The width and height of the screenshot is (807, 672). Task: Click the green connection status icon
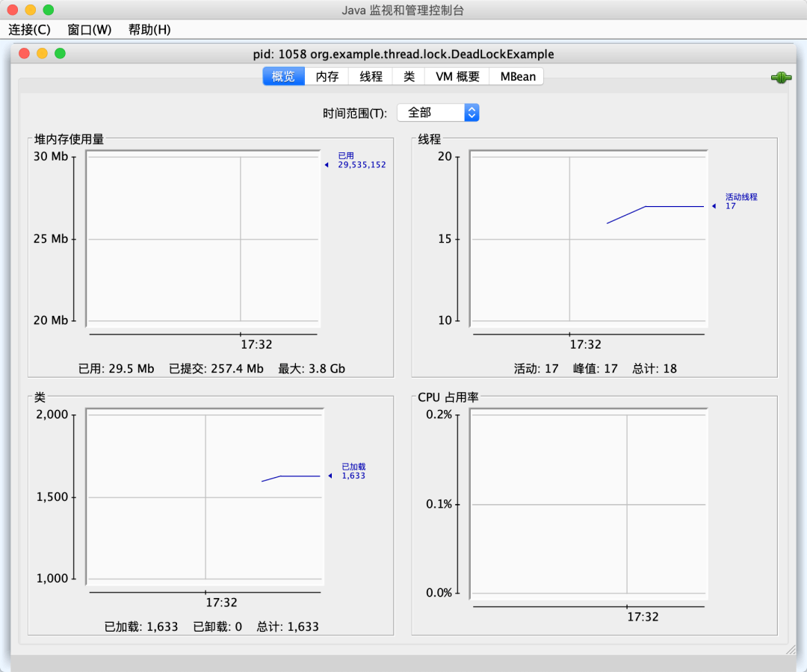[x=781, y=78]
